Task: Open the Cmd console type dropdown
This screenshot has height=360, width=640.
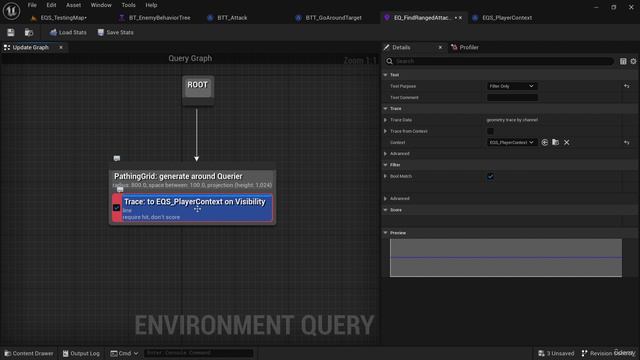Action: tap(124, 353)
